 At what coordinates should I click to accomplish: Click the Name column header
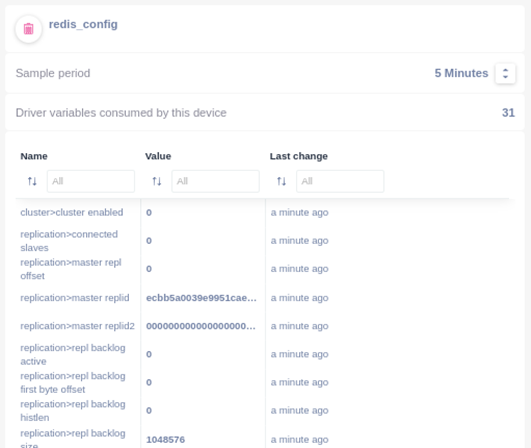click(34, 156)
